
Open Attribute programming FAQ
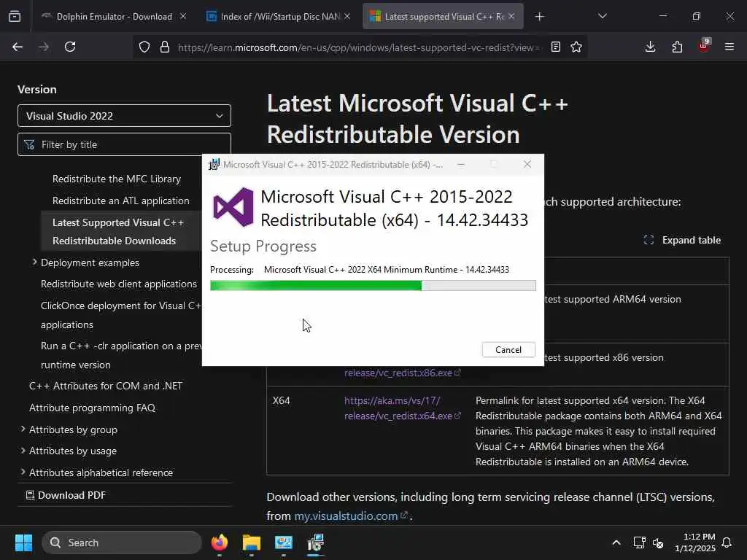[92, 408]
